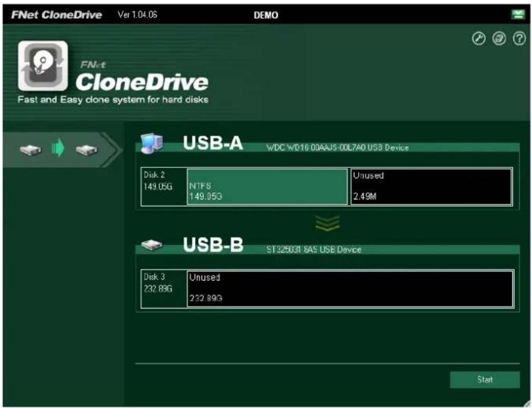Select the NTFS 149.05G partition
This screenshot has height=408, width=532.
[267, 187]
